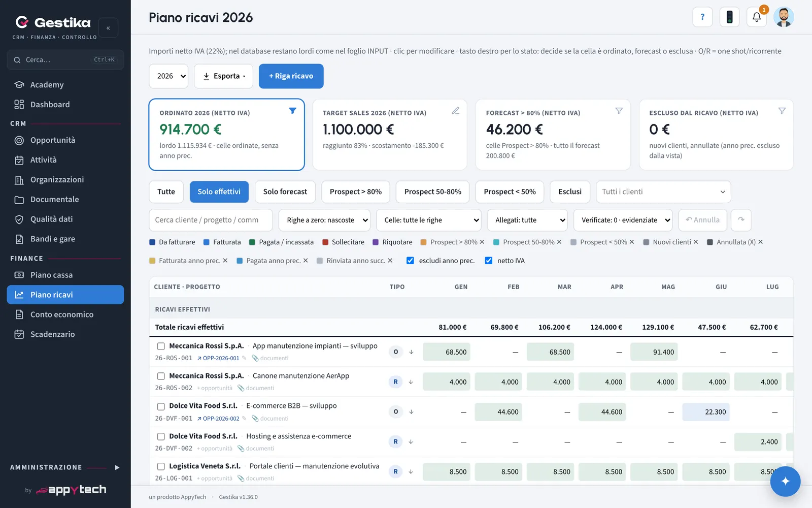This screenshot has width=812, height=508.
Task: Open Bandi e gare sidebar item
Action: 65,239
